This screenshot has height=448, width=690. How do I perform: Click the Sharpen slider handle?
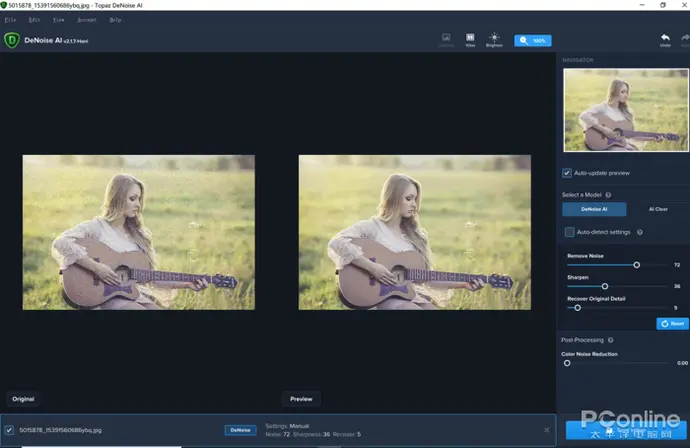pyautogui.click(x=605, y=286)
